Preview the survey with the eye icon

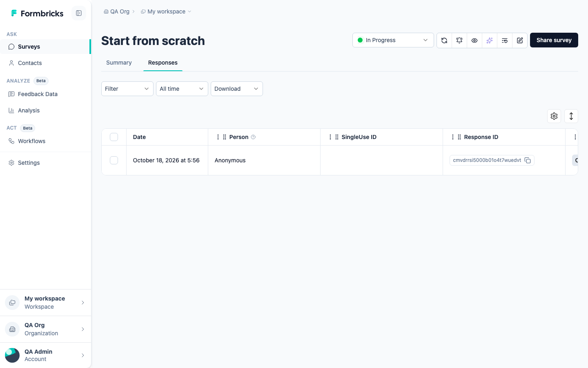[474, 40]
